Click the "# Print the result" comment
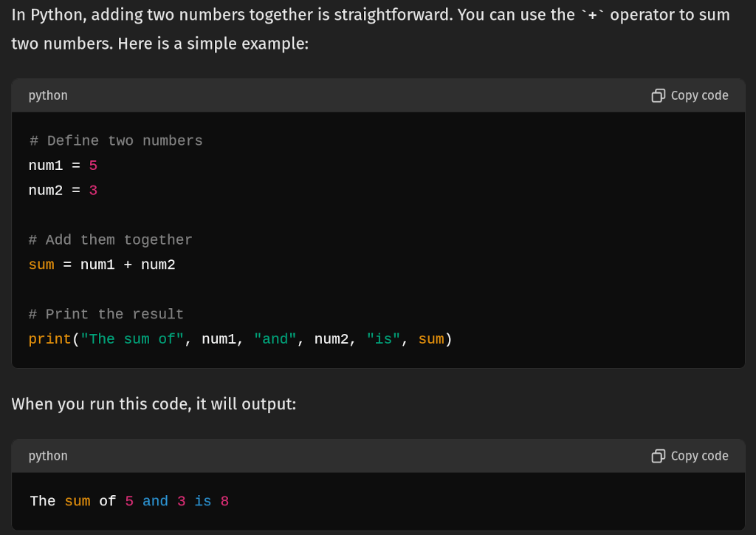 point(106,314)
